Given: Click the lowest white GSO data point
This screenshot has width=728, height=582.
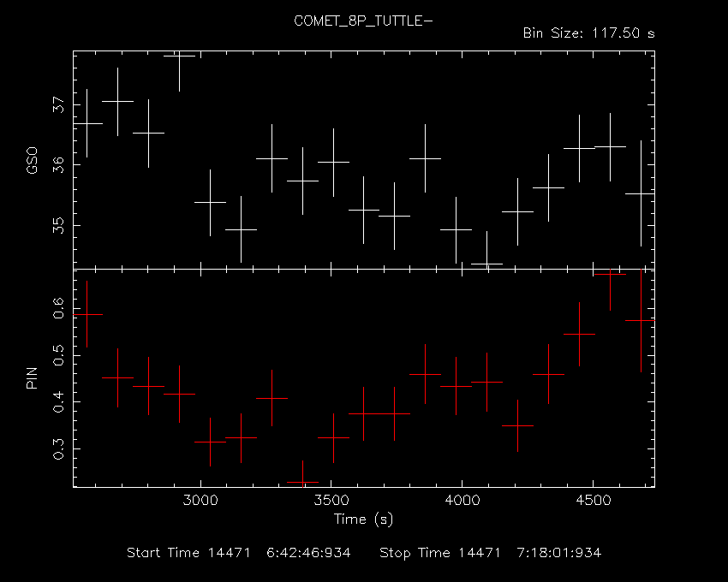Looking at the screenshot, I should point(486,264).
